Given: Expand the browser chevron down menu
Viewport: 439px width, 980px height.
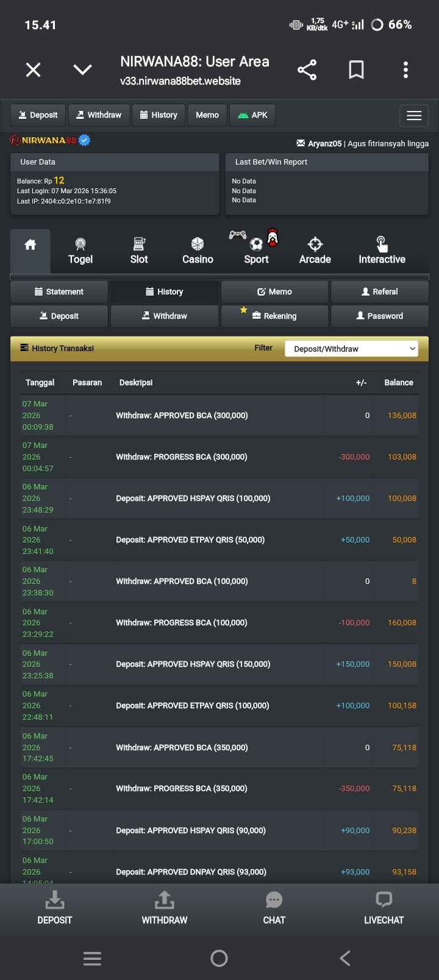Looking at the screenshot, I should click(x=82, y=69).
